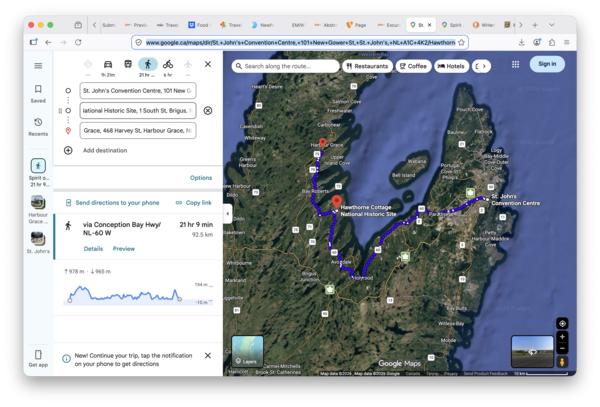This screenshot has height=407, width=600.
Task: Select best travel mode icon
Action: tap(88, 64)
